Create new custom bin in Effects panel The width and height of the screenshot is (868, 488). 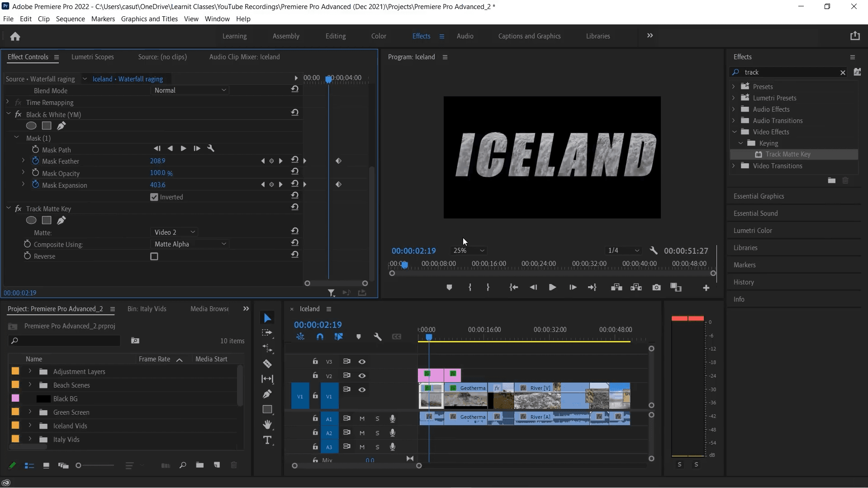(x=831, y=180)
